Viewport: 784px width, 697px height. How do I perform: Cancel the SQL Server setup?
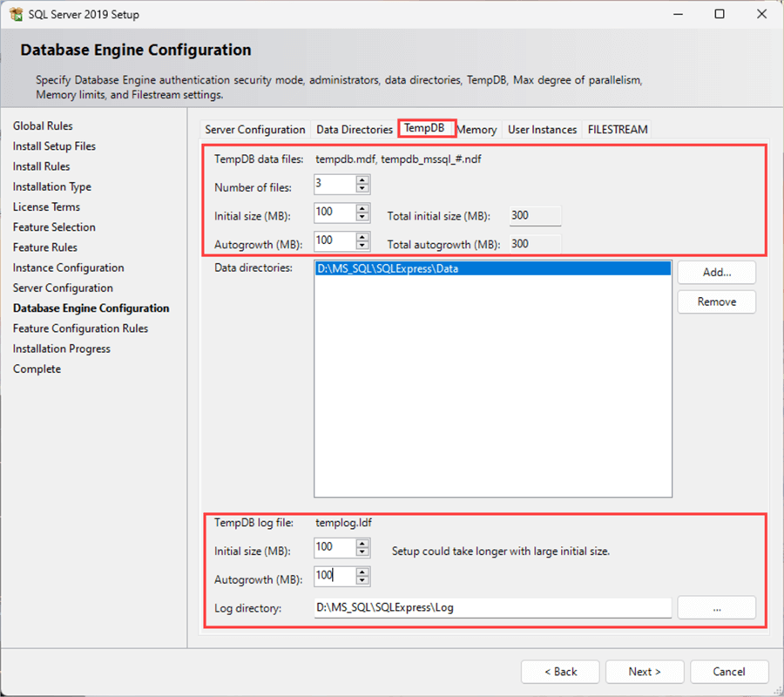click(729, 672)
